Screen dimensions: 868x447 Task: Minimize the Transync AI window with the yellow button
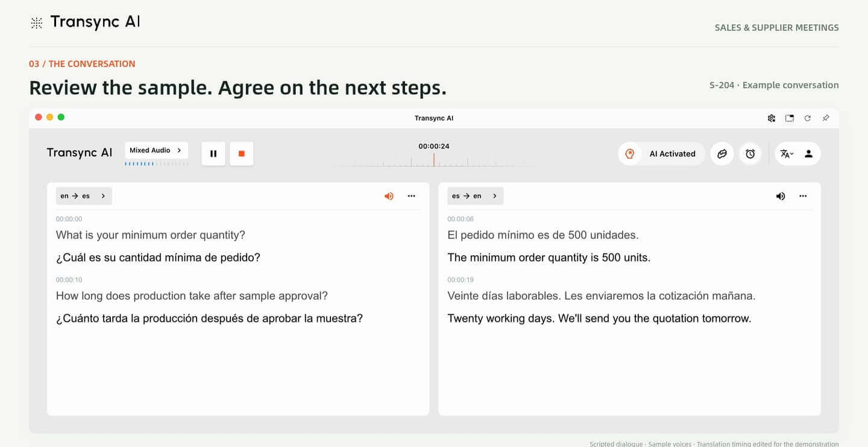click(x=49, y=117)
